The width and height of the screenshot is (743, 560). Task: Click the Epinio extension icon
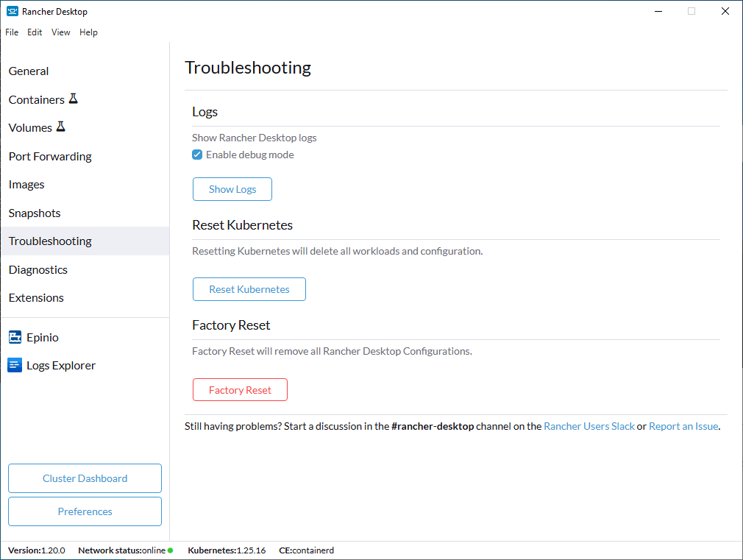click(x=15, y=337)
